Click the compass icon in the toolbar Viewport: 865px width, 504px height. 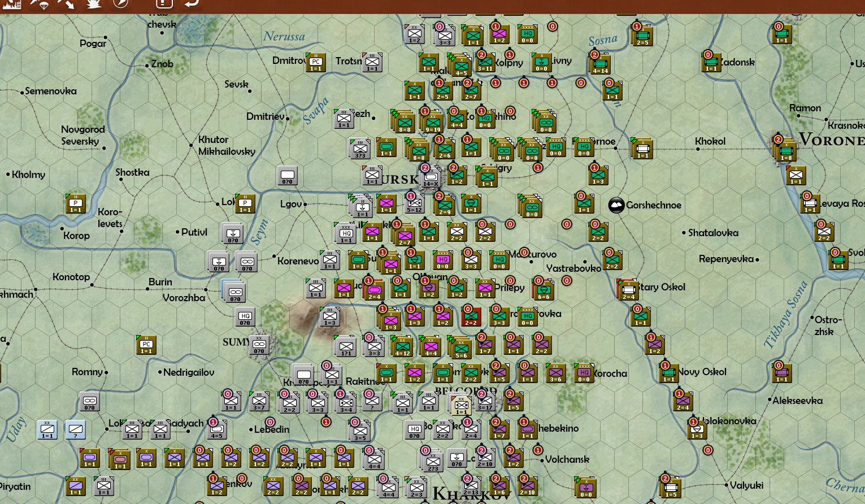click(121, 3)
